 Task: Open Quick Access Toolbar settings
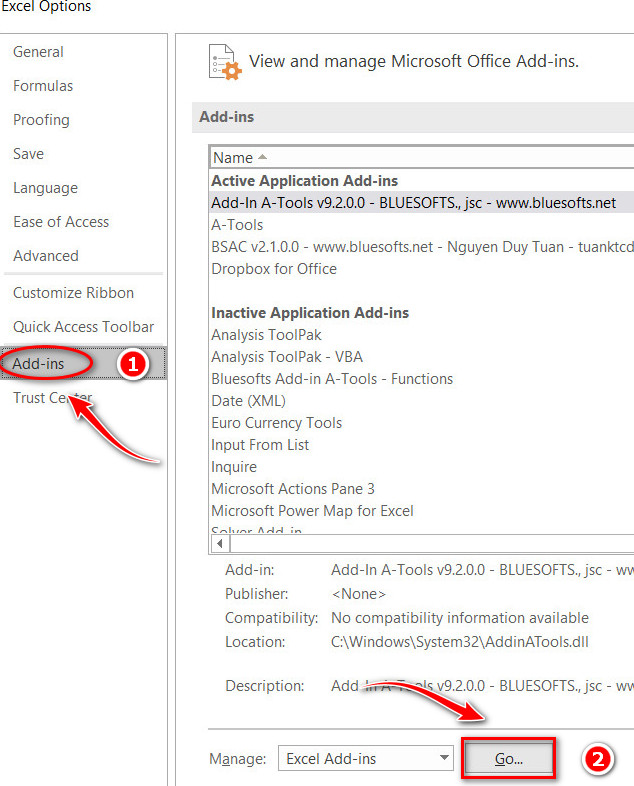point(84,327)
